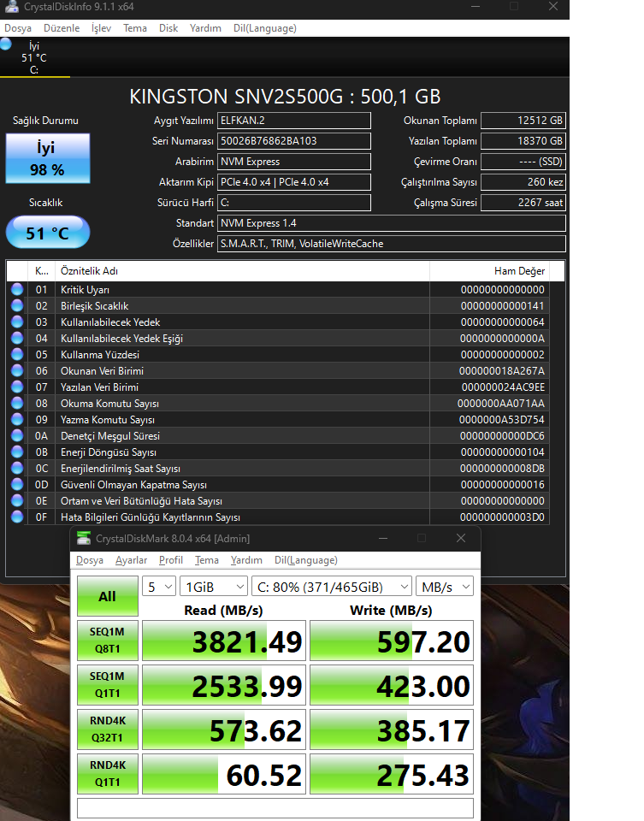The width and height of the screenshot is (644, 821).
Task: Click status orb for Denetçi Meşgul Süresi row
Action: 17,435
